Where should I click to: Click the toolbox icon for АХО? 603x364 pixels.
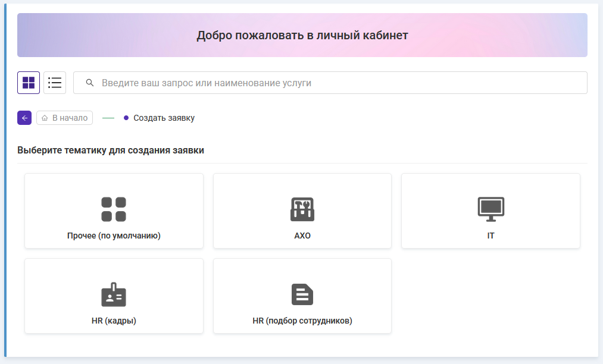click(302, 209)
